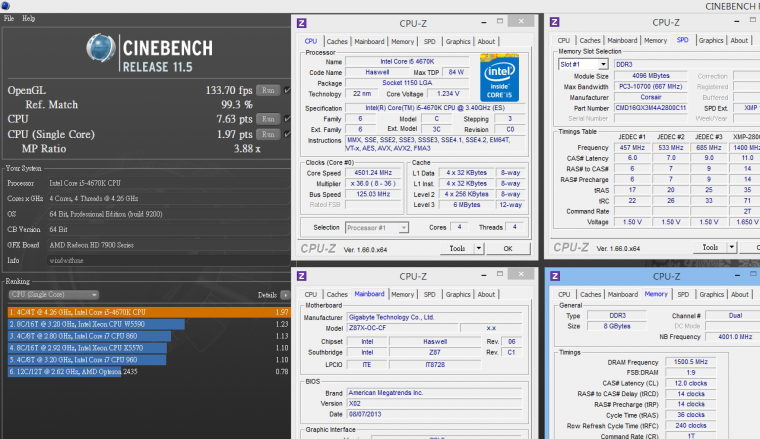Select Caches tab in SPD CPU-Z window
The width and height of the screenshot is (760, 439).
(x=590, y=41)
